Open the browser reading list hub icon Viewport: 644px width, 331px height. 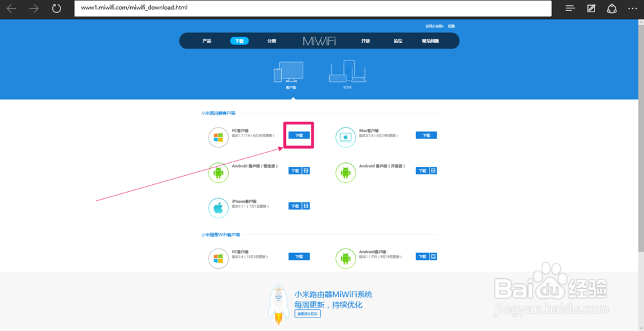pyautogui.click(x=570, y=8)
